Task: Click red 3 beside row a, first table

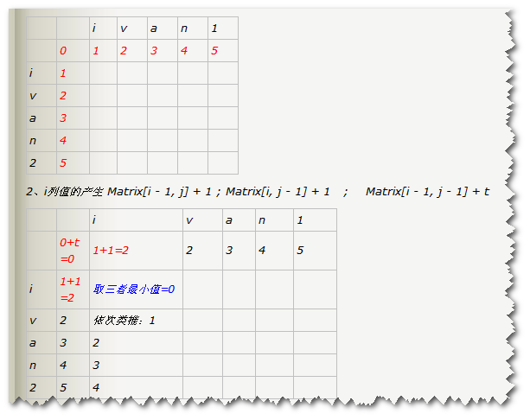Action: click(63, 118)
